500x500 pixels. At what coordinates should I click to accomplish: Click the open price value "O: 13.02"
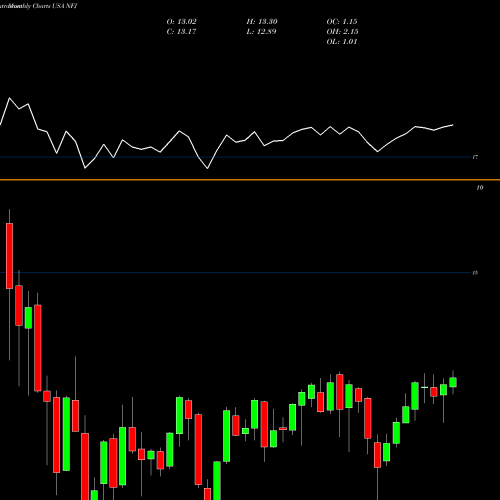(x=181, y=22)
